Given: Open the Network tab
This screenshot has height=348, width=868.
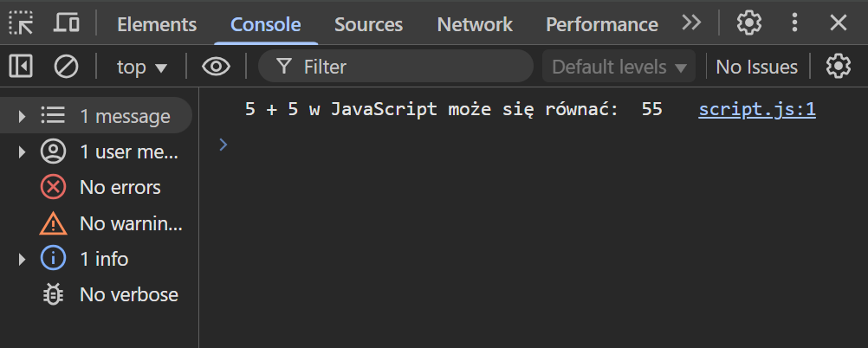Looking at the screenshot, I should 475,24.
